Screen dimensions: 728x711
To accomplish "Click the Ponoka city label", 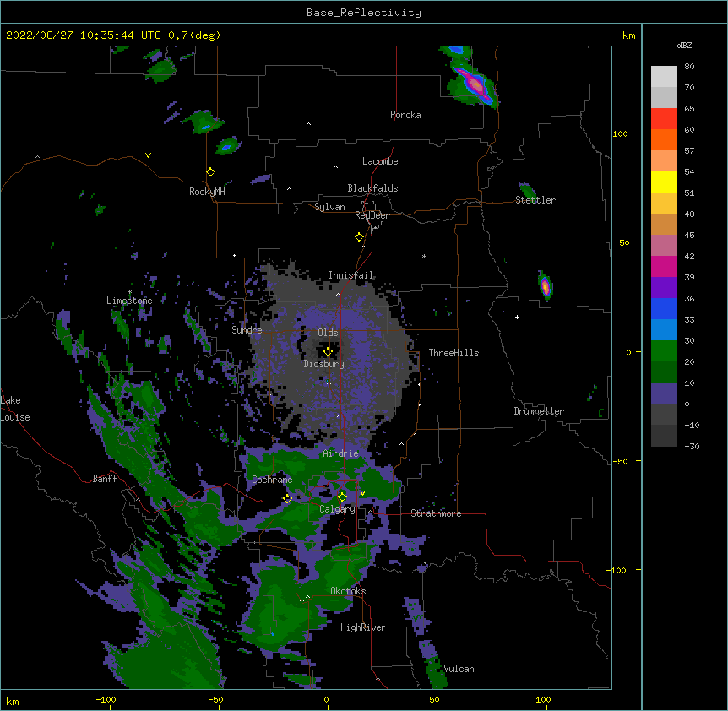I will 405,115.
